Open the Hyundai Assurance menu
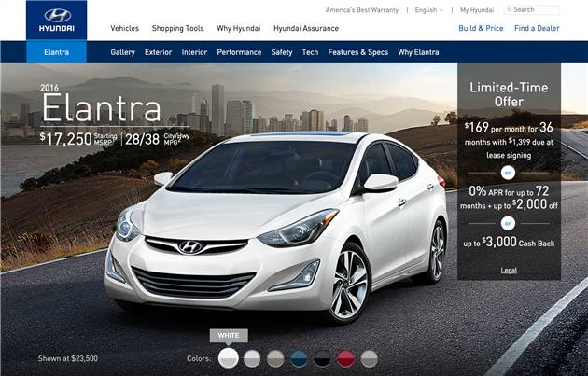 tap(306, 28)
